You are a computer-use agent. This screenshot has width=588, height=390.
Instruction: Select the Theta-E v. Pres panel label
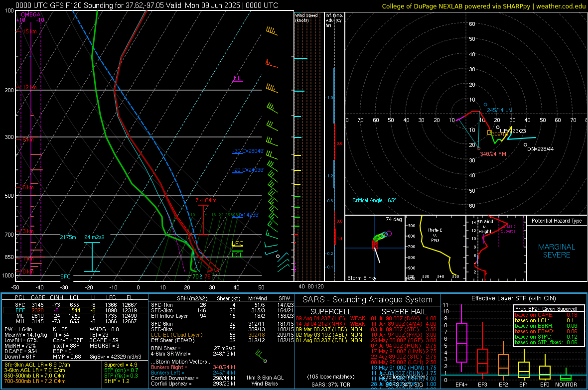[435, 235]
